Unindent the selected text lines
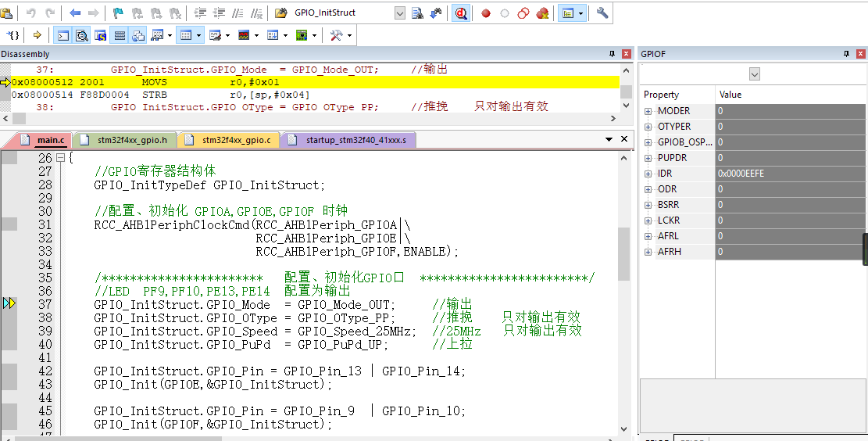 click(x=220, y=13)
